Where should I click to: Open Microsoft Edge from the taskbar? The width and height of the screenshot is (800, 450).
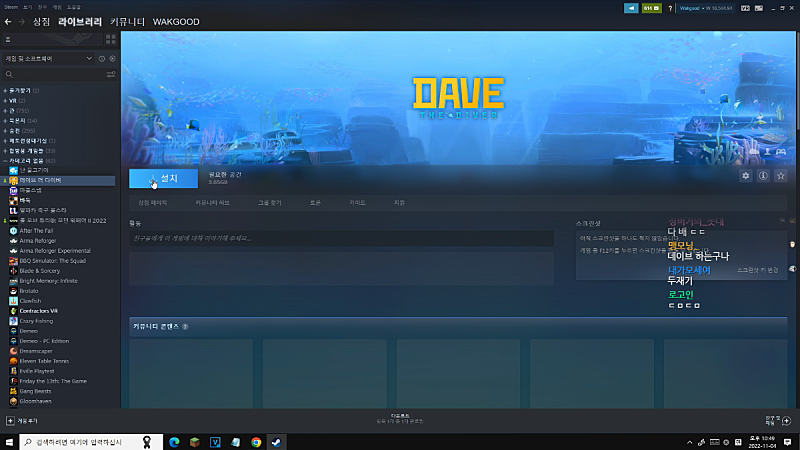pos(174,442)
